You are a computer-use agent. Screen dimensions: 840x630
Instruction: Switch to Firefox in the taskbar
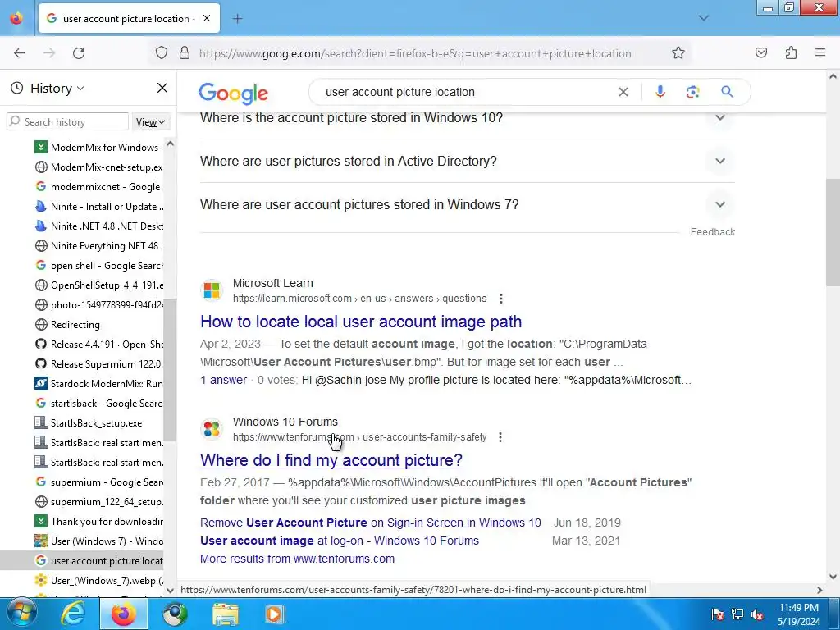tap(123, 614)
